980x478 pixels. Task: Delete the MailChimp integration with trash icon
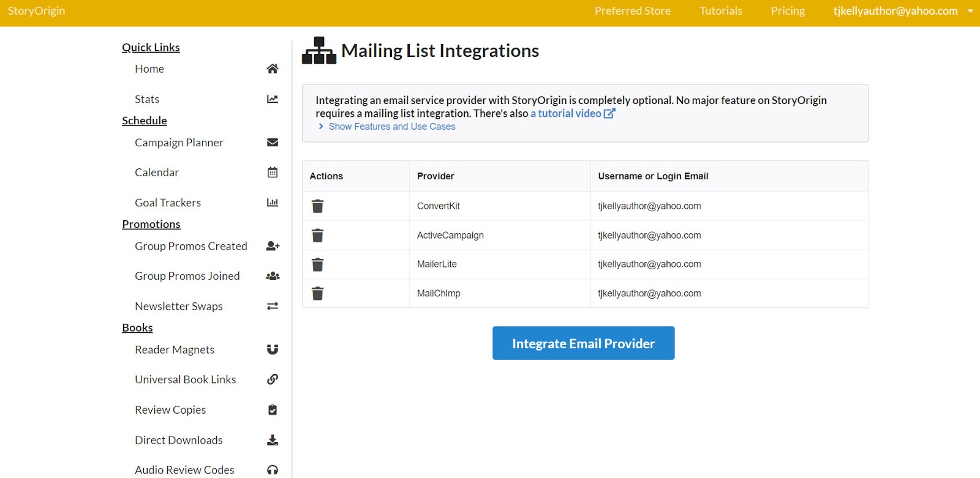(317, 294)
